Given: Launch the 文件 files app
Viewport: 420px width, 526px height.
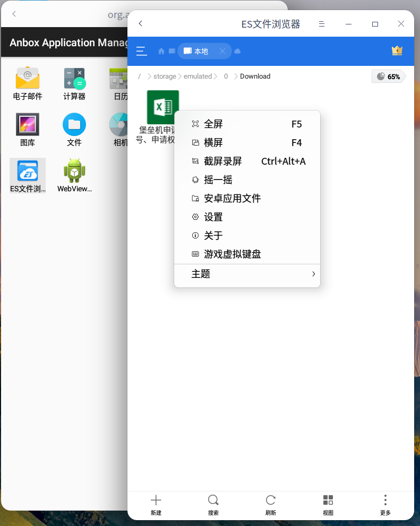Looking at the screenshot, I should click(x=74, y=130).
